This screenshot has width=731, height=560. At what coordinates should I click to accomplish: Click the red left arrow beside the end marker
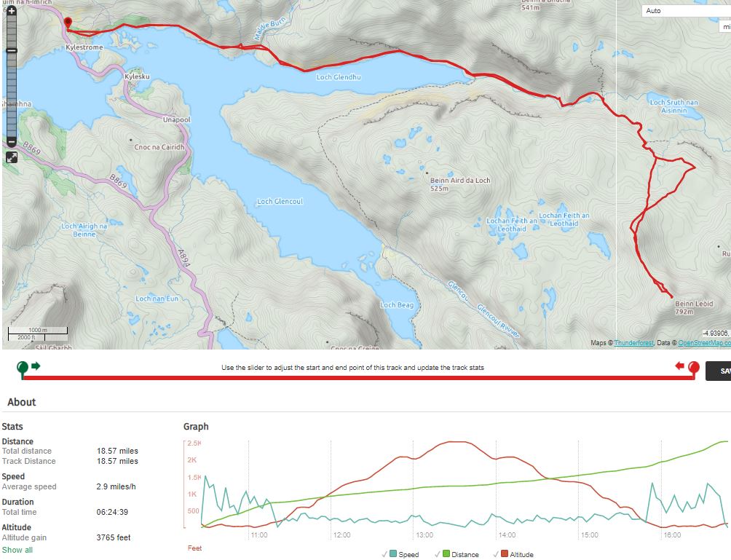click(680, 366)
